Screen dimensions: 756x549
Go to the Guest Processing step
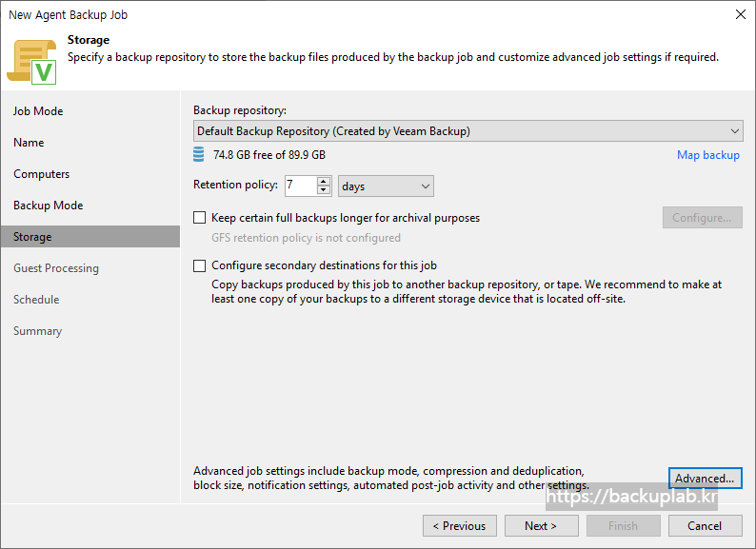pos(56,268)
